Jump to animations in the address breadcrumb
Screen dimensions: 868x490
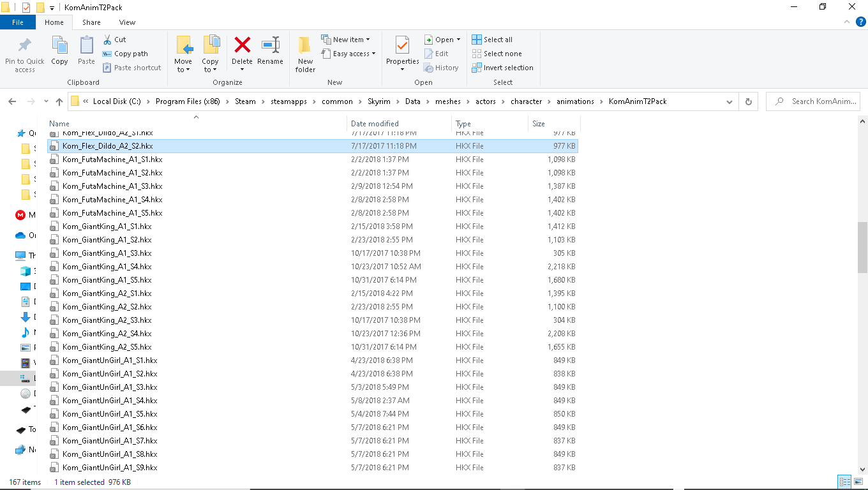pos(575,101)
